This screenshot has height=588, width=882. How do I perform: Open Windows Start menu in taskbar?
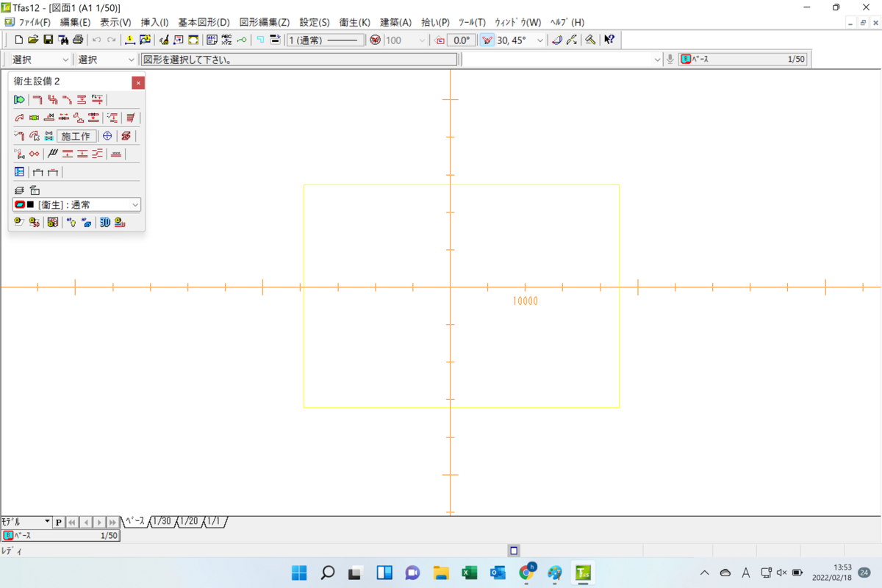tap(300, 573)
